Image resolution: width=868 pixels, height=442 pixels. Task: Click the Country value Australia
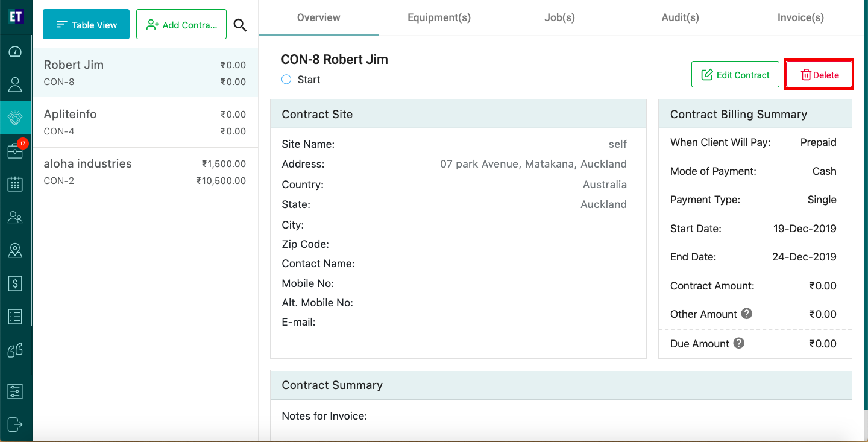point(605,185)
